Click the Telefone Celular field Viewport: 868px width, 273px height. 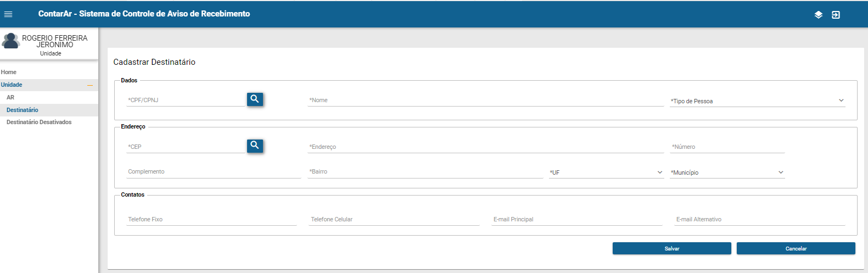click(394, 220)
